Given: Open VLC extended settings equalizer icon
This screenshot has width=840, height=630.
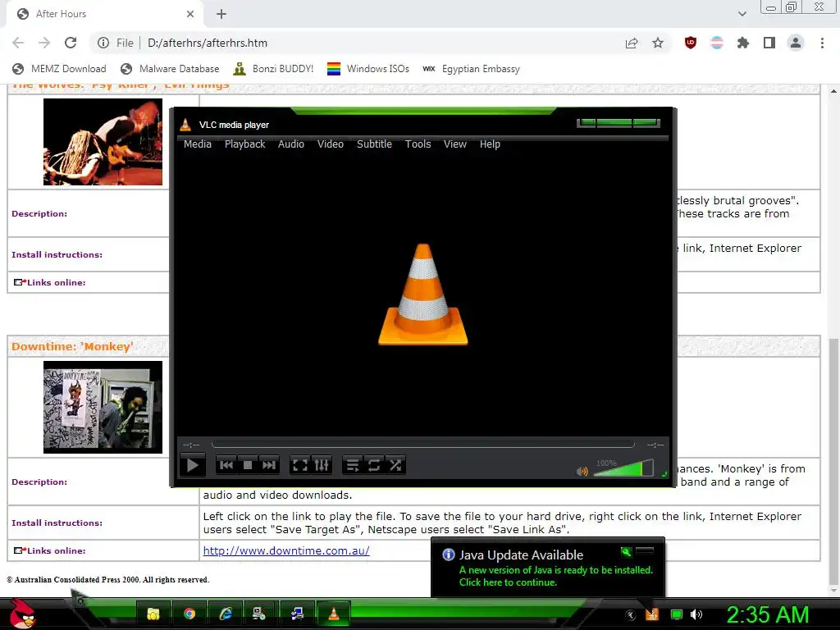Looking at the screenshot, I should [x=322, y=465].
